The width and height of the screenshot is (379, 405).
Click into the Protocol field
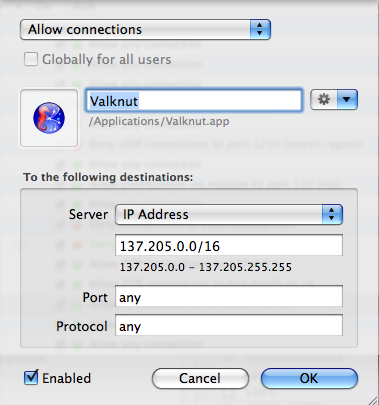pyautogui.click(x=229, y=325)
